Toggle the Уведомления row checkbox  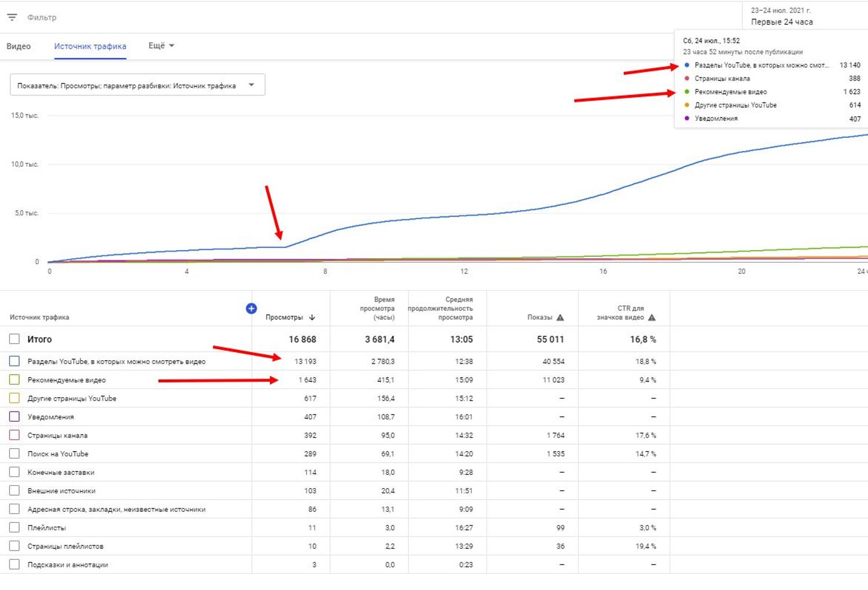click(14, 417)
